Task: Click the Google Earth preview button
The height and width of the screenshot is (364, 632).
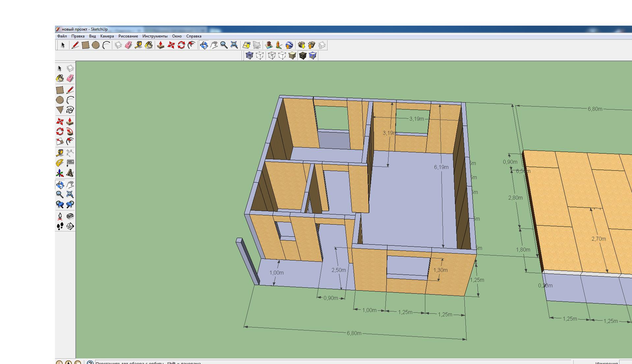Action: pos(289,45)
